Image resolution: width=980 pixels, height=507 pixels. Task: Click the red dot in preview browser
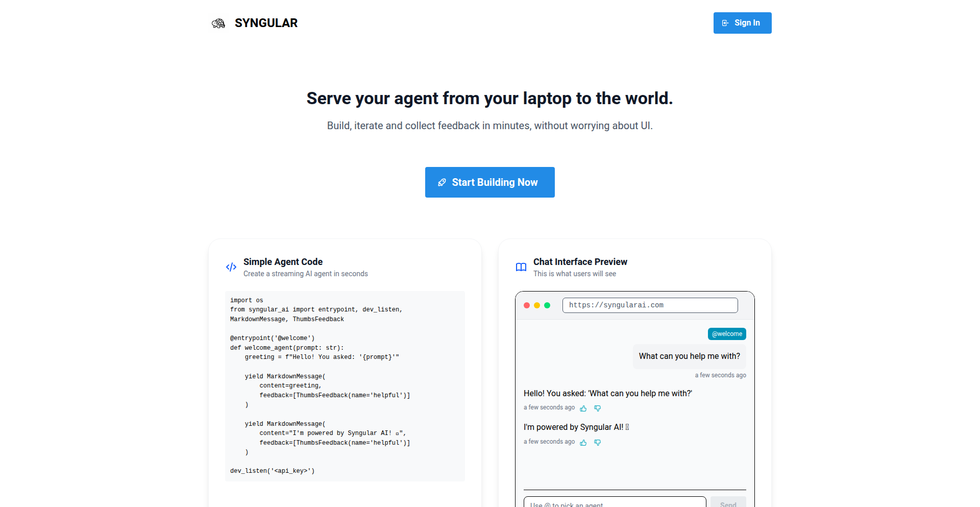click(527, 305)
